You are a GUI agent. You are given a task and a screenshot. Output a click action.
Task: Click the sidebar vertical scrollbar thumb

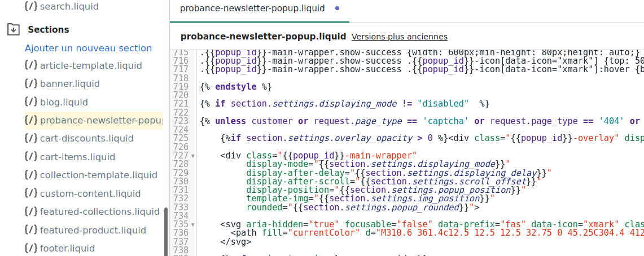[165, 231]
